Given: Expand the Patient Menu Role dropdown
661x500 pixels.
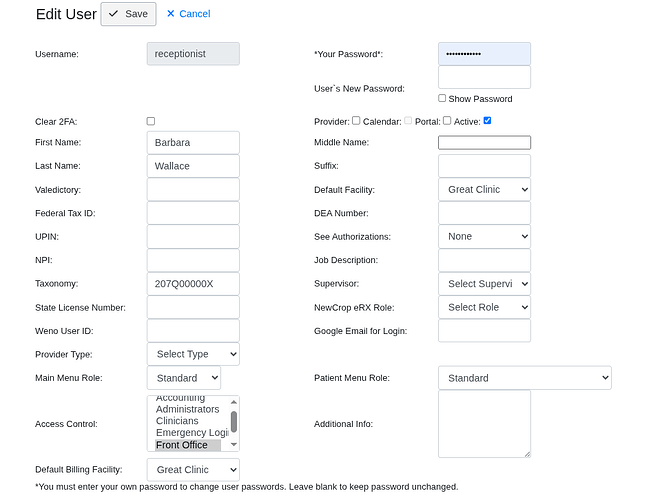Looking at the screenshot, I should (x=525, y=378).
